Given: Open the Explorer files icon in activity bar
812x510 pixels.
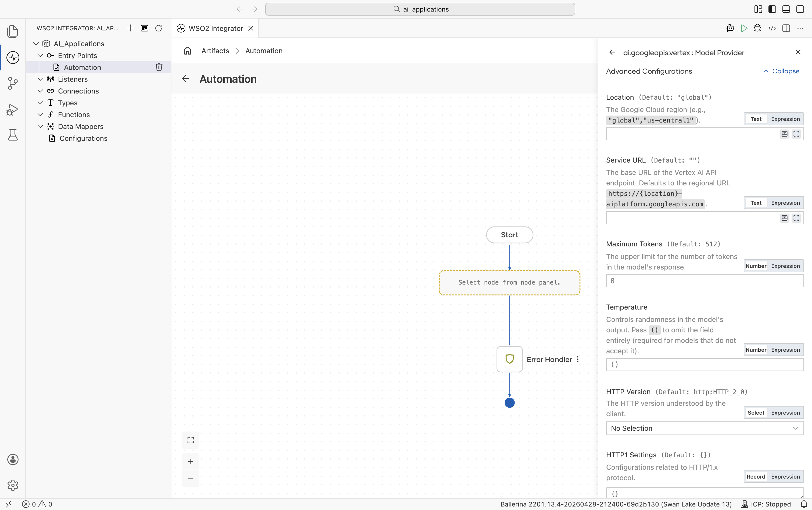Looking at the screenshot, I should 13,31.
